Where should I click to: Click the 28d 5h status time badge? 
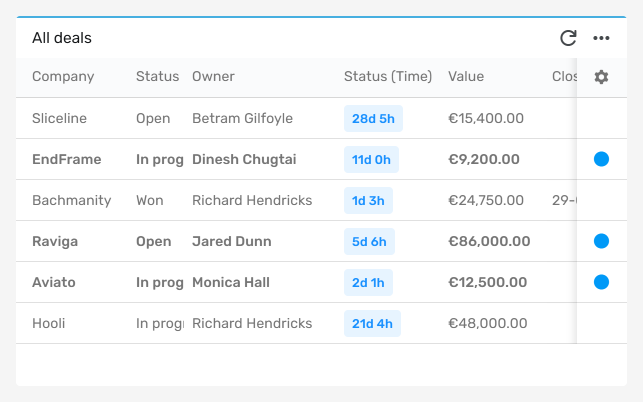pos(373,119)
